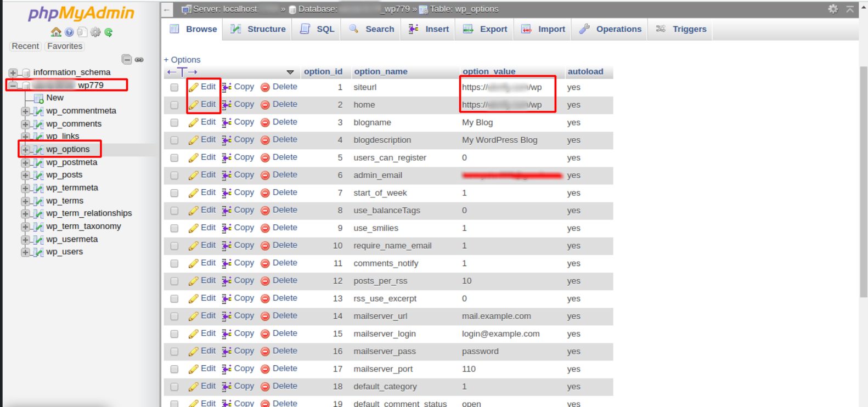Click Delete icon for admin_email row
Viewport: 868px width, 407px height.
(x=265, y=175)
